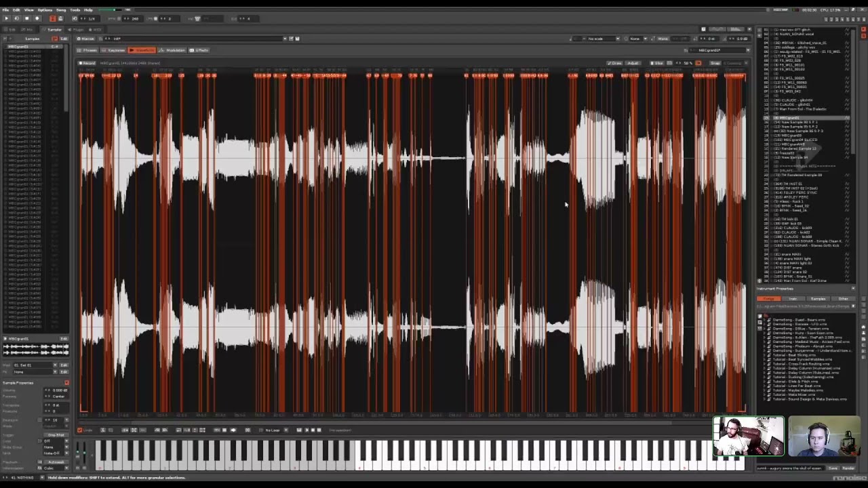Click the Undo icon below the waveform
The width and height of the screenshot is (868, 488).
[x=80, y=430]
